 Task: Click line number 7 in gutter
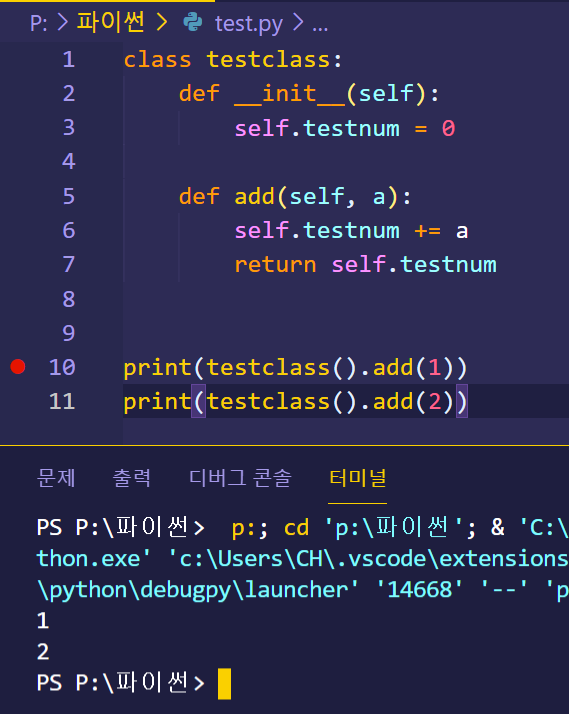(x=69, y=265)
